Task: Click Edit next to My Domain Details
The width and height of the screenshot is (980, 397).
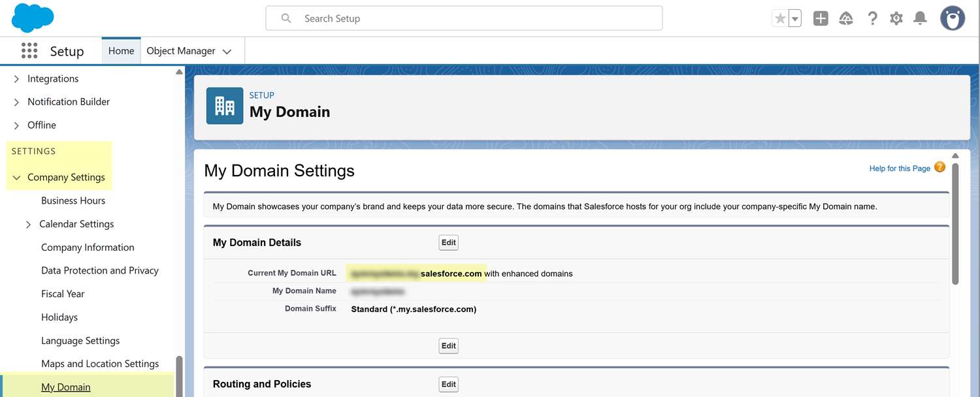Action: 448,242
